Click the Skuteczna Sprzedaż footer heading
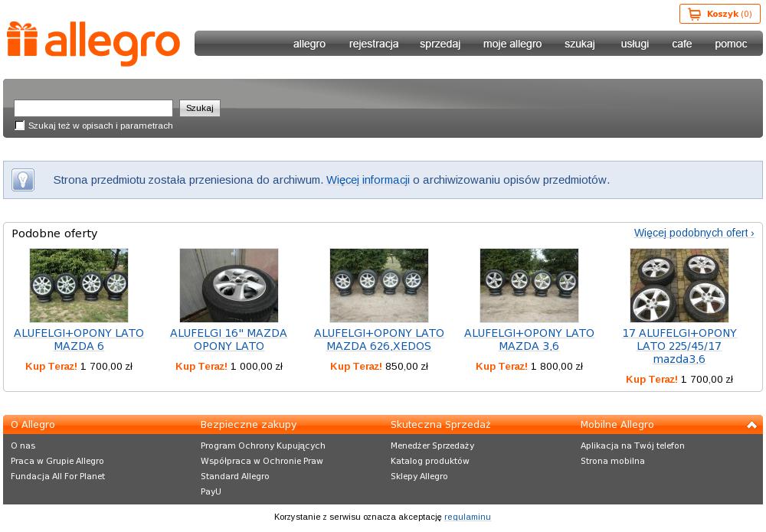The image size is (766, 532). pos(440,425)
